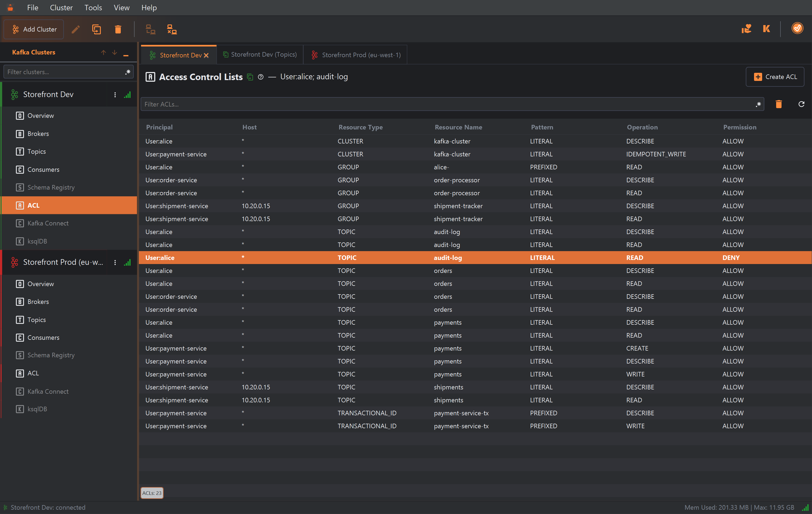Click the connect cluster toolbar icon
This screenshot has height=514, width=812.
pyautogui.click(x=150, y=29)
